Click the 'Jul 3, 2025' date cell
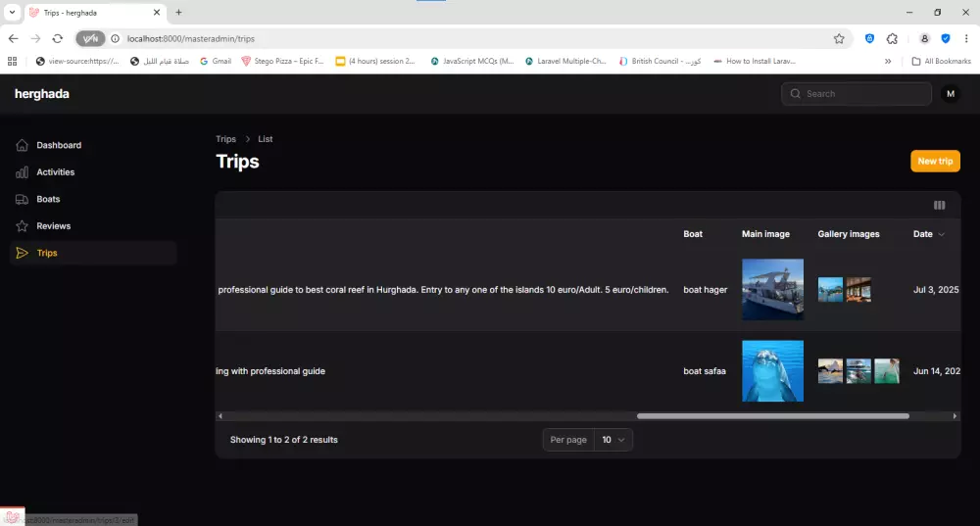The height and width of the screenshot is (526, 980). 936,290
